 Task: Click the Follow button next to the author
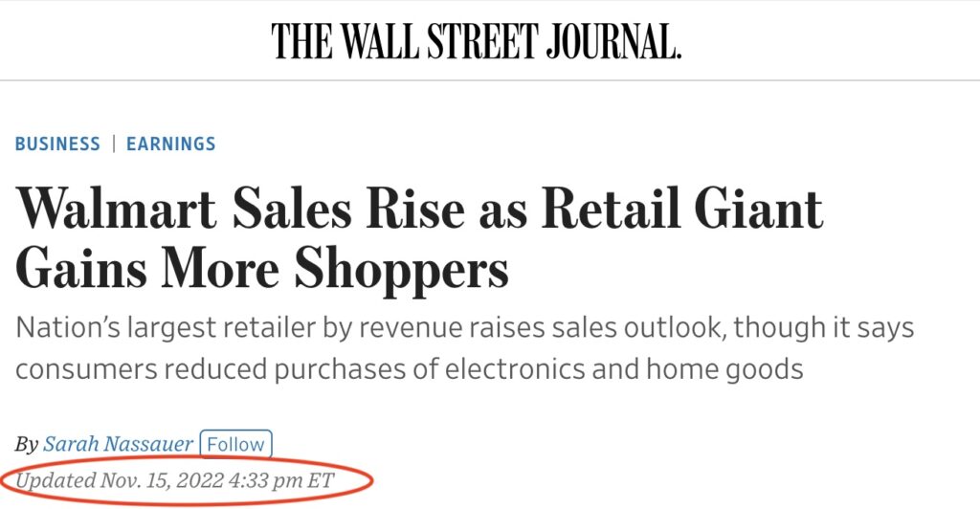coord(235,444)
